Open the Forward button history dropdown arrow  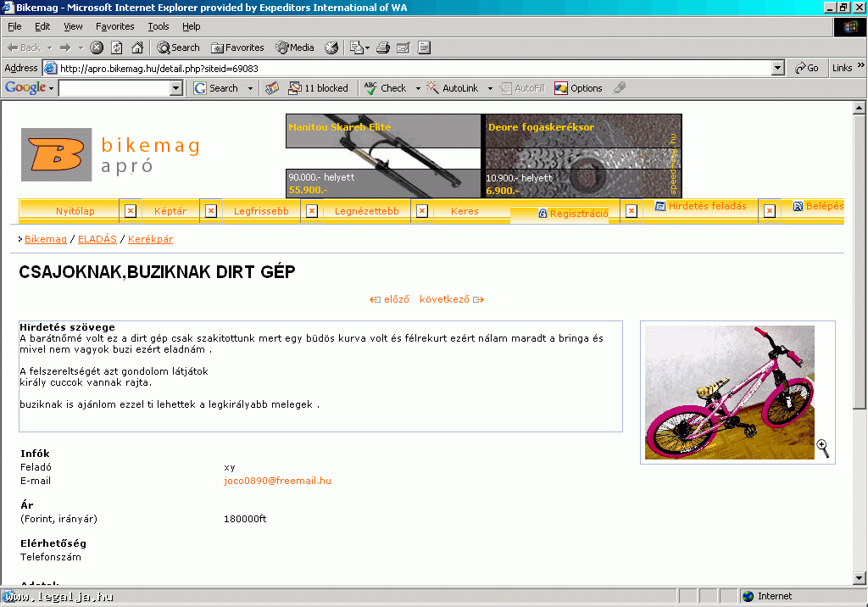coord(81,47)
